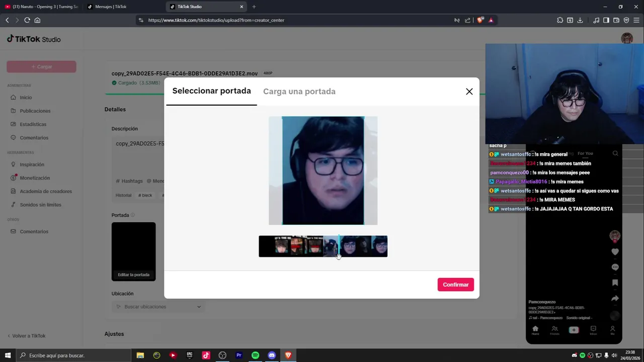Click the share arrow in phone preview
The image size is (644, 362).
(x=615, y=299)
